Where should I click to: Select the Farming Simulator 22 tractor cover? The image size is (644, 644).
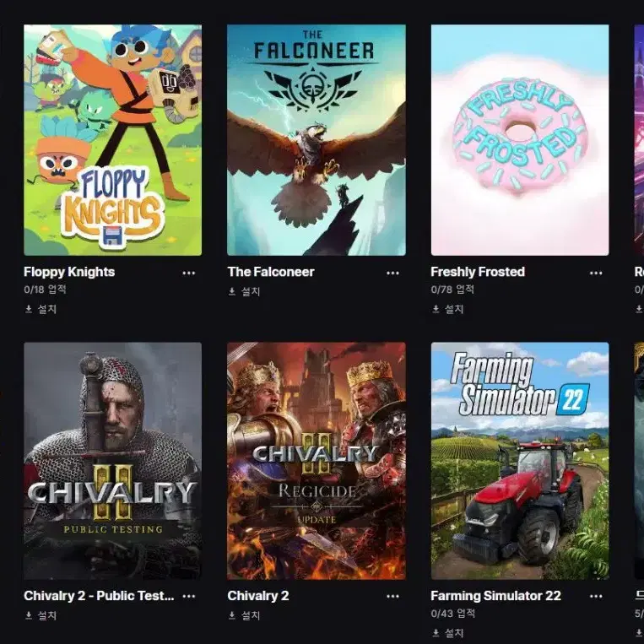tap(520, 461)
